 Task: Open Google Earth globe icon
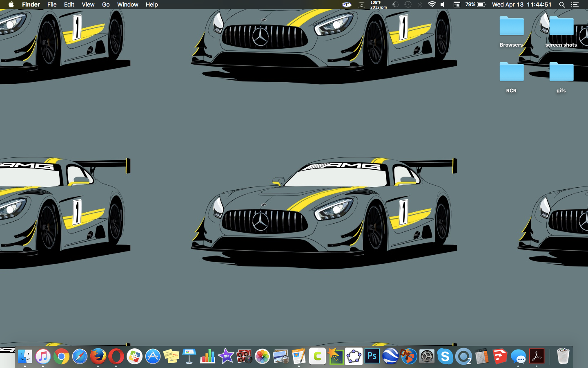click(x=390, y=357)
